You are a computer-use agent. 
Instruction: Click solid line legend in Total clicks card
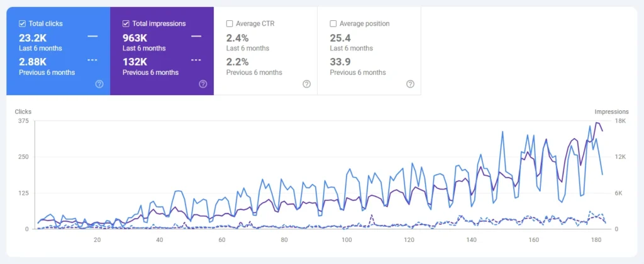(x=92, y=37)
